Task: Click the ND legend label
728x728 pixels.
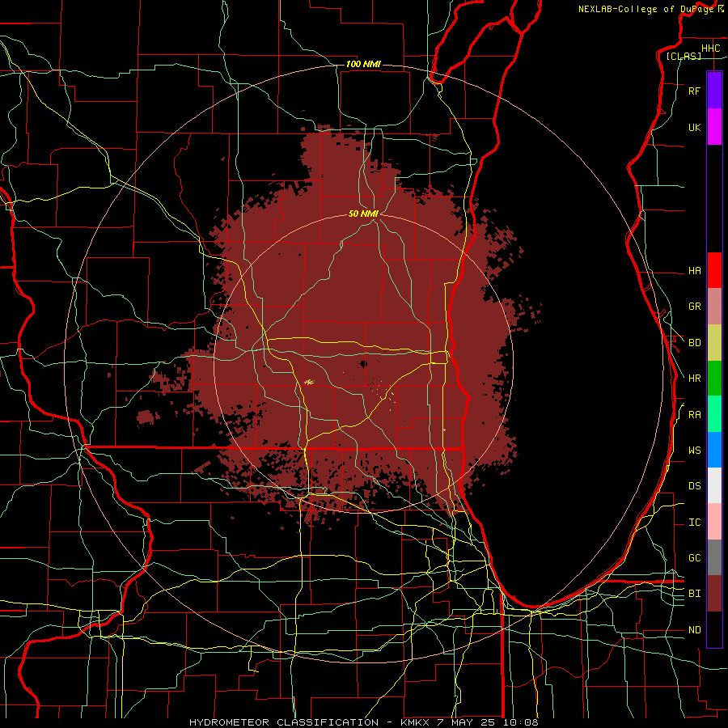Action: (694, 630)
